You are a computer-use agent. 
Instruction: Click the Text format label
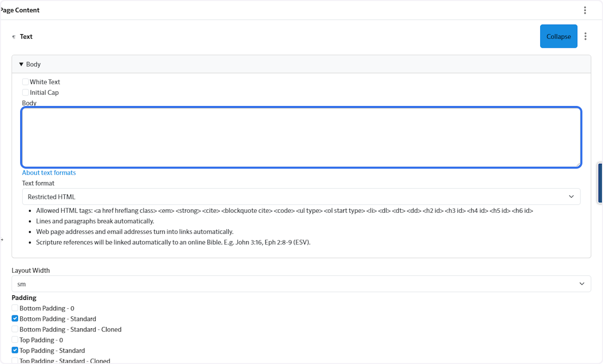tap(38, 183)
